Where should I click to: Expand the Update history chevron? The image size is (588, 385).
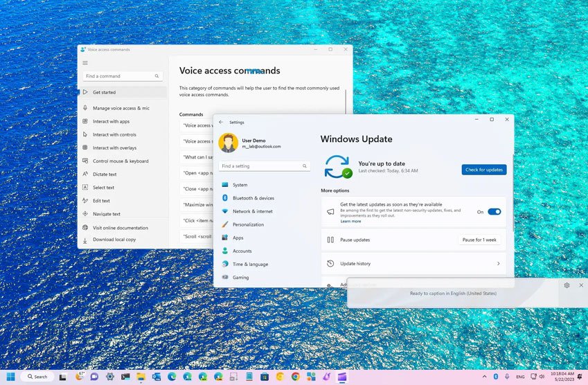pyautogui.click(x=498, y=264)
